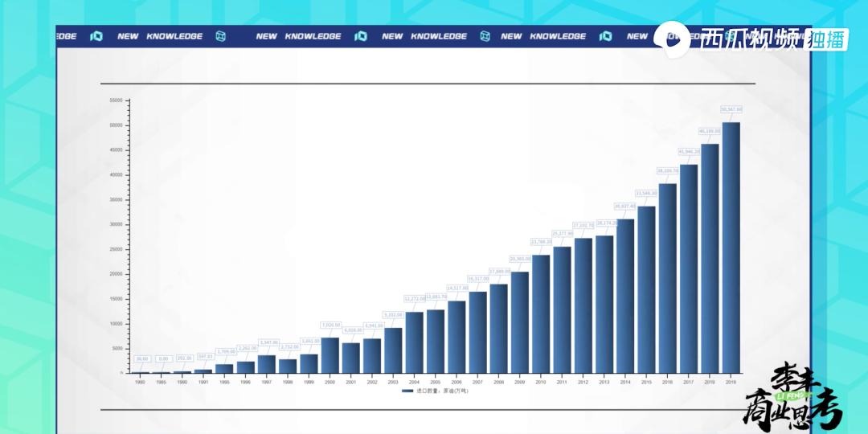Viewport: 868px width, 434px height.
Task: Select the 2017 bar in the chart
Action: point(689,269)
